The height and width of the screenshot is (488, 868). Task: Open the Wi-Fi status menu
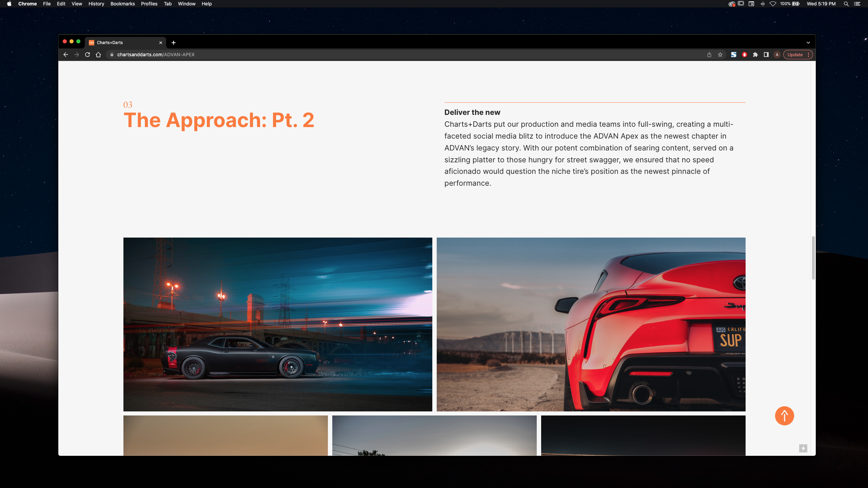coord(773,4)
